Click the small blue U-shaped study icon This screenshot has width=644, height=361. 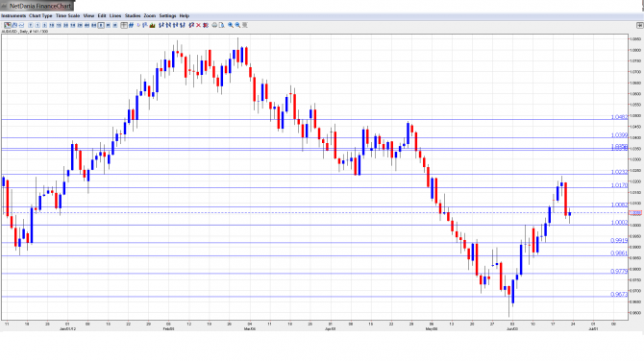[138, 25]
